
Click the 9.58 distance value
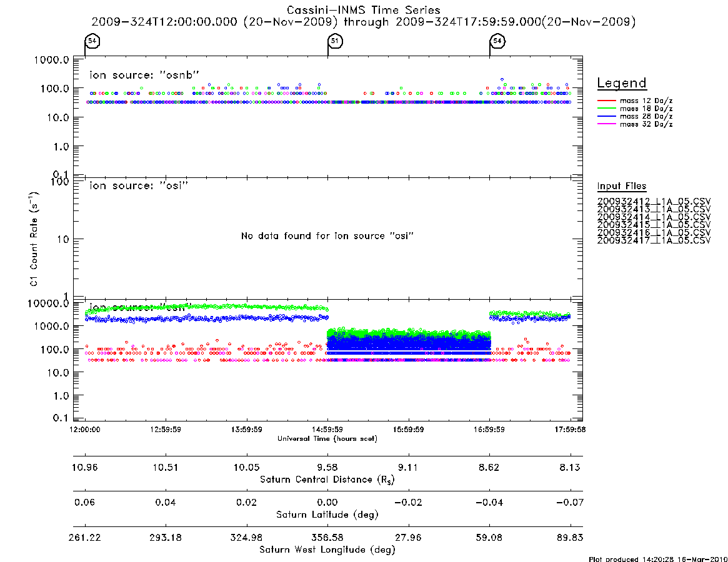point(327,467)
